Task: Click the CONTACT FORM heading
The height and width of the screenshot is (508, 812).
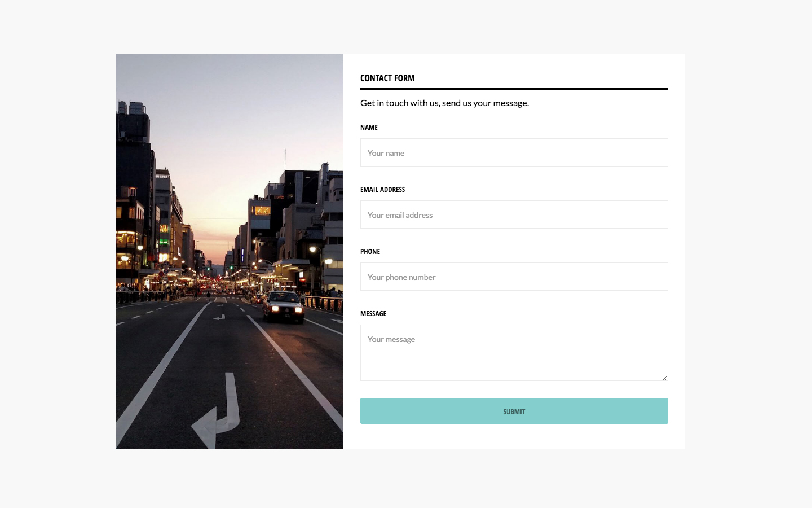Action: tap(387, 78)
